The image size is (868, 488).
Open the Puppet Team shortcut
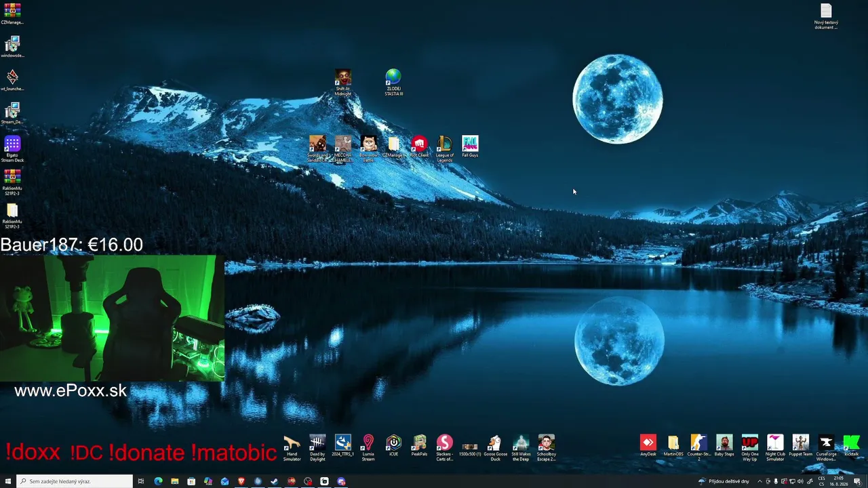[801, 446]
